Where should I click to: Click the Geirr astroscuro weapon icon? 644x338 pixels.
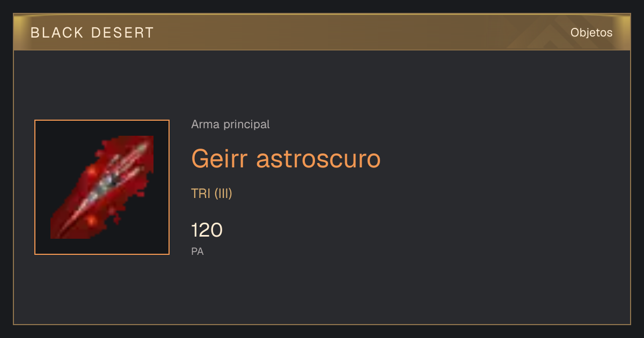coord(102,187)
